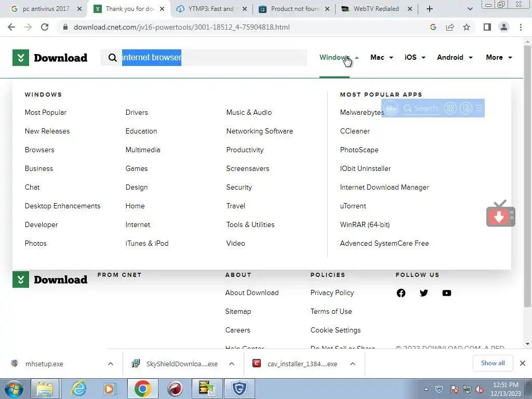This screenshot has height=399, width=532.
Task: Open the Privacy Policy link
Action: 332,293
